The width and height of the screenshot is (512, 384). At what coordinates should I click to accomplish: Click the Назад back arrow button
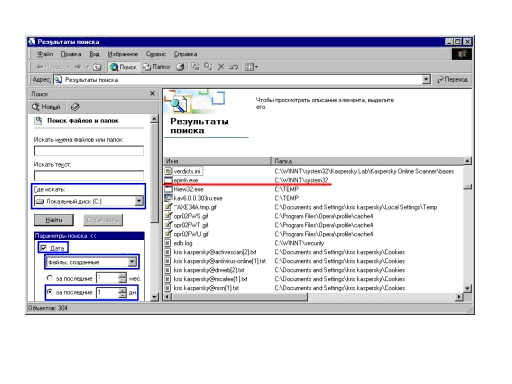tap(49, 67)
